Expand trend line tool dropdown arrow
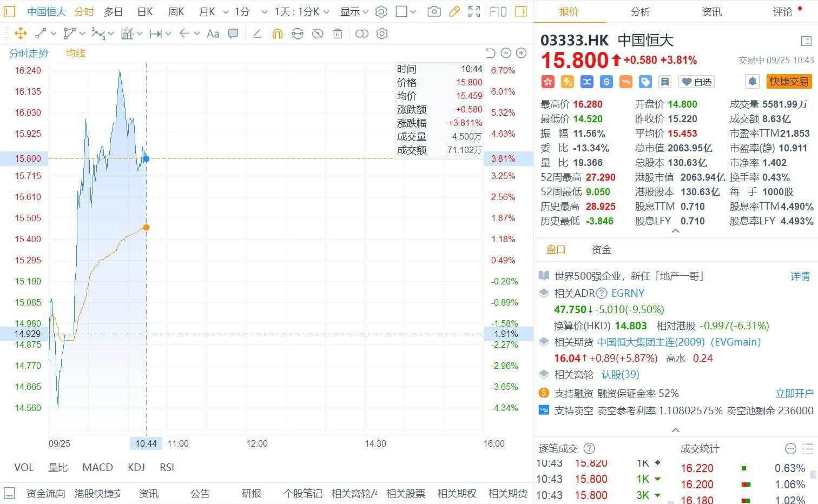 [54, 34]
